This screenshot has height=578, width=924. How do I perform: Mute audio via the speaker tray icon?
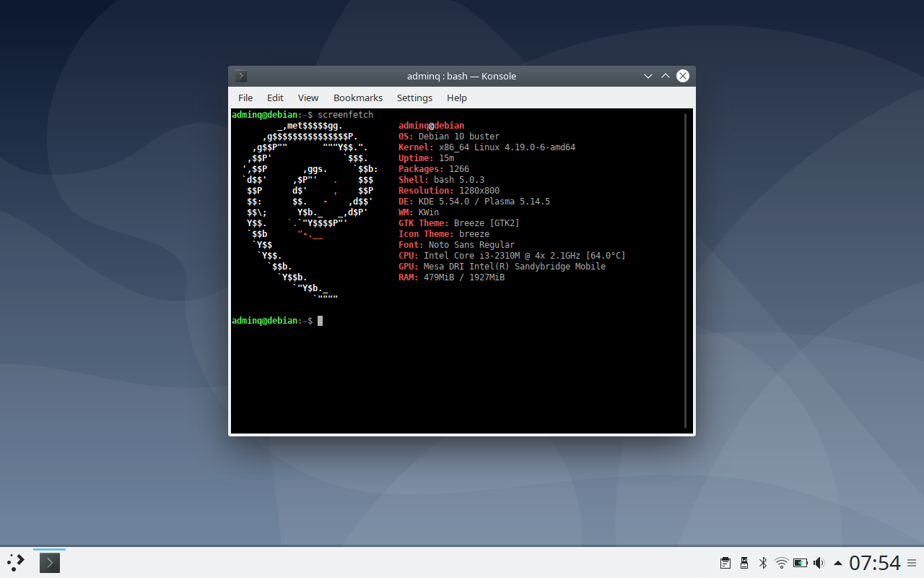pos(819,562)
